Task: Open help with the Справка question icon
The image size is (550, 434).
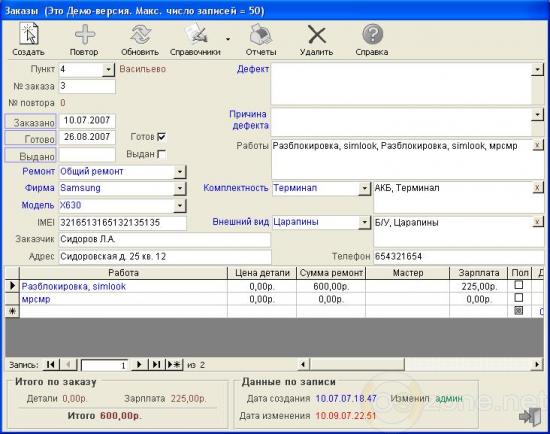Action: (372, 34)
